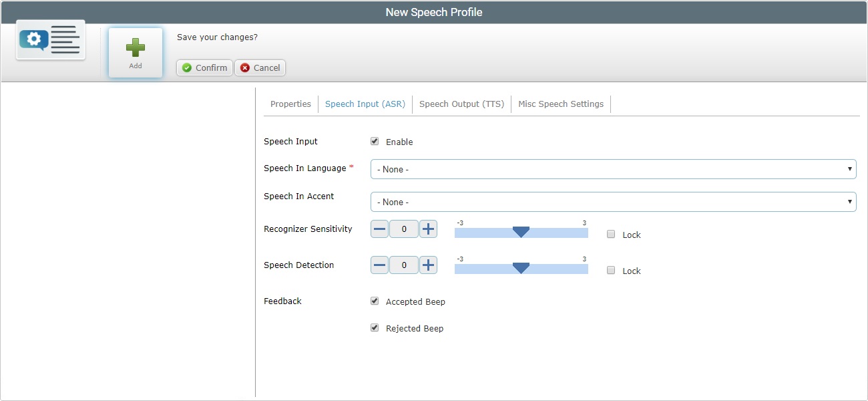Click the minus icon for Speech Detection

pos(379,265)
